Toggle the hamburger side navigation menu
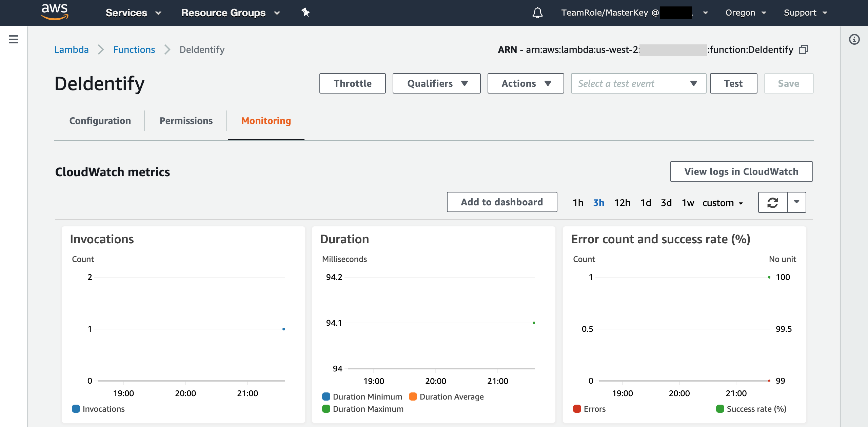 pyautogui.click(x=14, y=39)
